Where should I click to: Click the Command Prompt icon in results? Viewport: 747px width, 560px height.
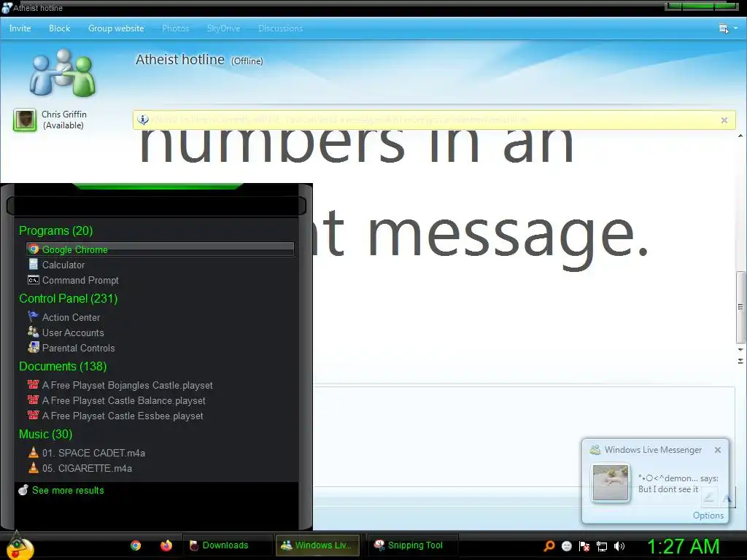pyautogui.click(x=34, y=280)
